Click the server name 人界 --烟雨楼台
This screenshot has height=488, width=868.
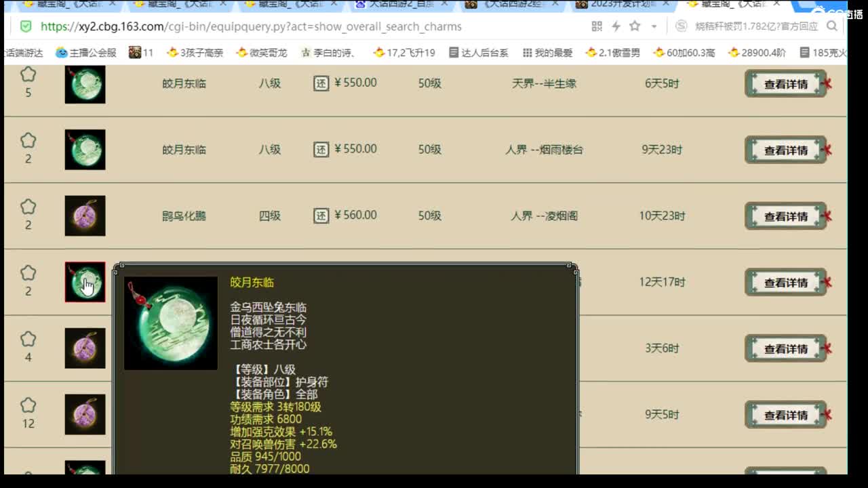[x=544, y=150]
